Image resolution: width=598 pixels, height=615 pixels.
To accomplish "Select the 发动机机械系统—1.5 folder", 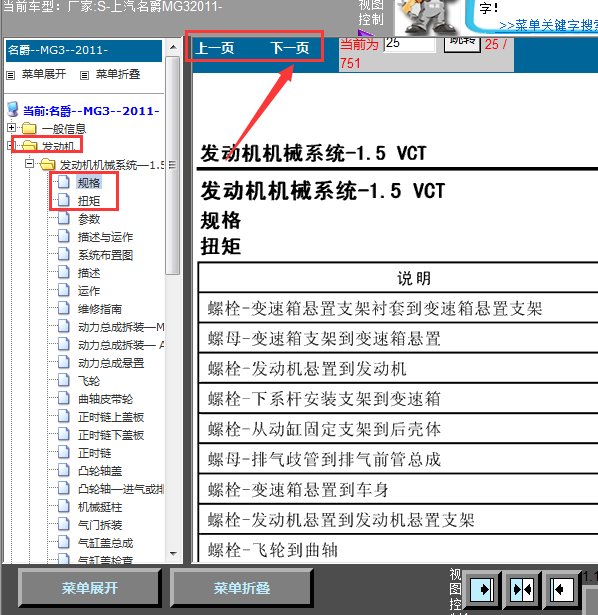I will tap(112, 165).
